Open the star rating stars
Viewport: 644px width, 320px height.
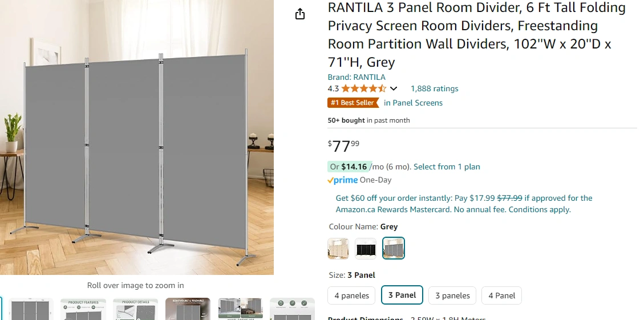pyautogui.click(x=363, y=88)
